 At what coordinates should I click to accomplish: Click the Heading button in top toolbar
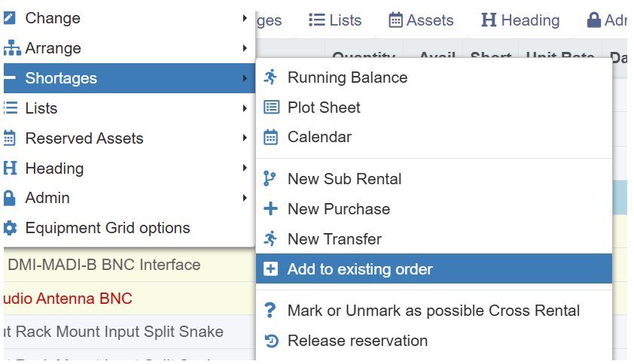(x=520, y=20)
